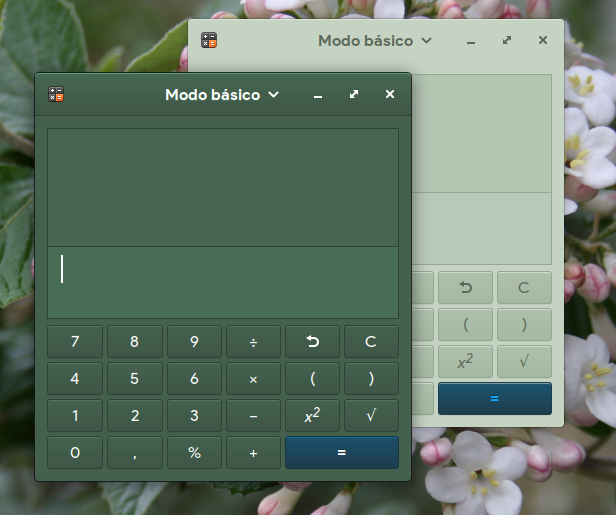This screenshot has width=616, height=515.
Task: Minimize the light calculator window
Action: (x=471, y=40)
